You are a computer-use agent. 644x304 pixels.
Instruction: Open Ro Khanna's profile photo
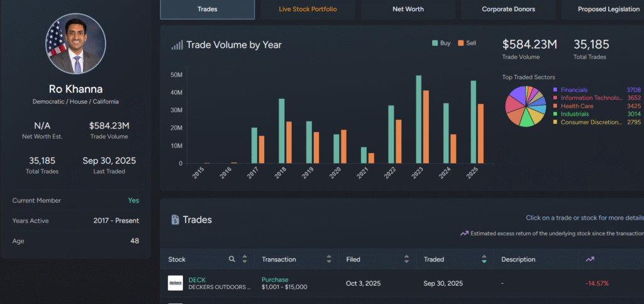tap(75, 44)
